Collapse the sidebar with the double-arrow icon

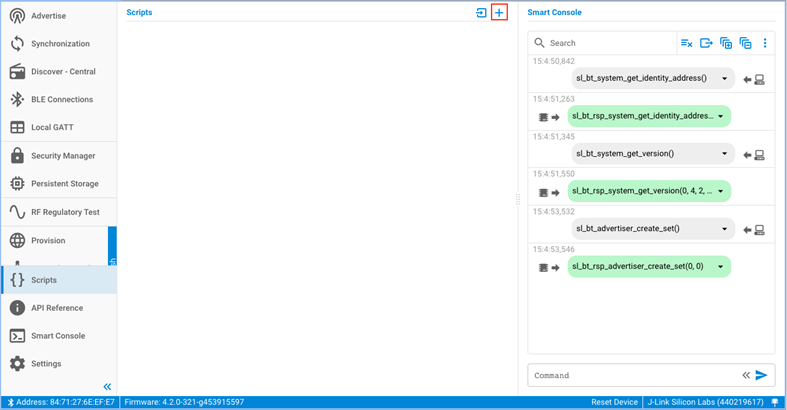click(107, 386)
